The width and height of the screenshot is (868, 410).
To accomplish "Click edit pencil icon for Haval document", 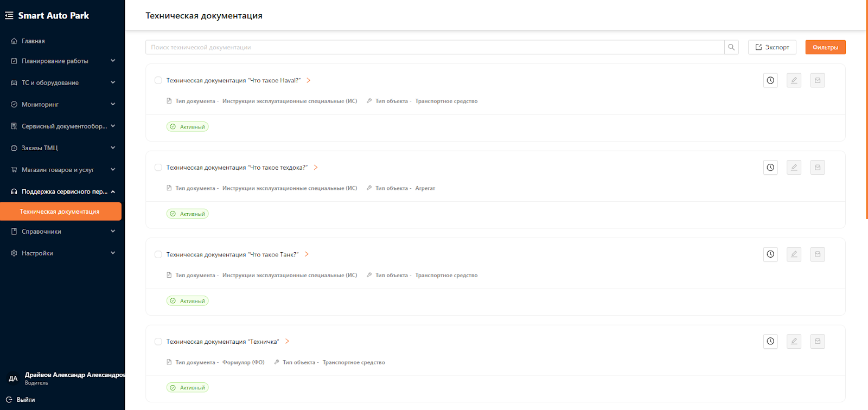I will tap(794, 80).
